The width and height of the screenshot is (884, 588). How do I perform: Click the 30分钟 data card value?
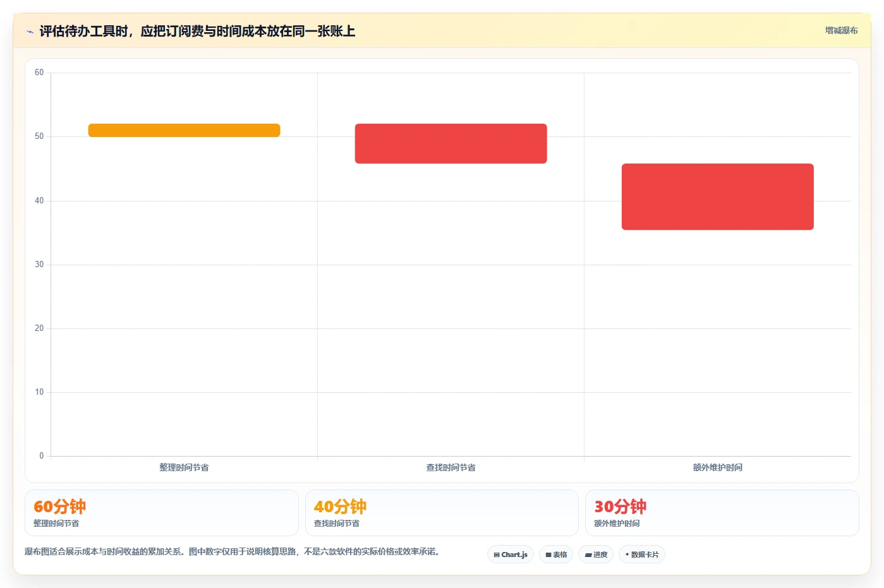point(620,507)
